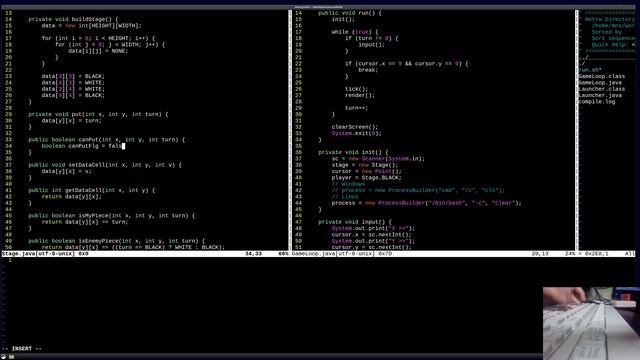Go to parent directory ../ in Netrw
The width and height of the screenshot is (640, 360).
[x=584, y=57]
